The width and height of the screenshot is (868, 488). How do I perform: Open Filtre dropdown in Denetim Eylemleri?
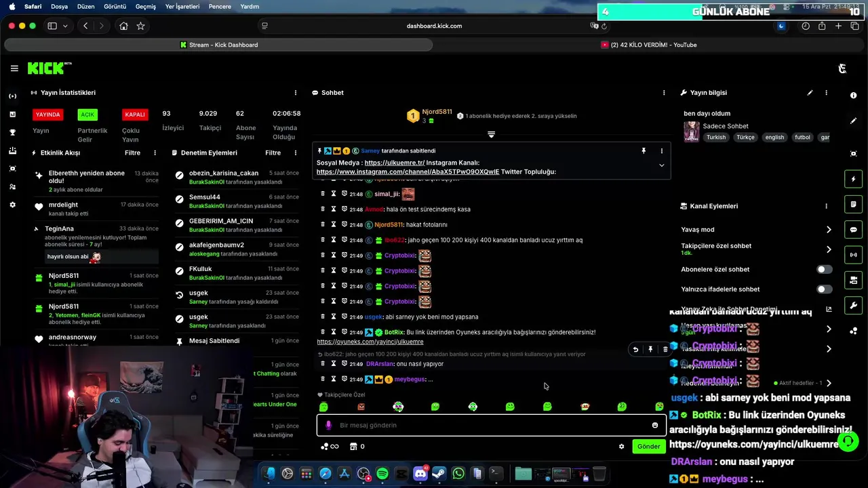pos(273,153)
